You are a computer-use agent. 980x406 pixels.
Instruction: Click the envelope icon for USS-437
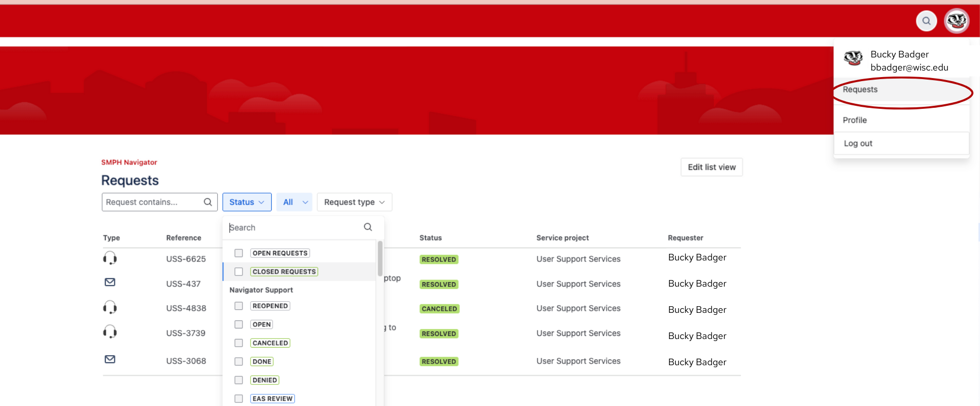click(110, 282)
